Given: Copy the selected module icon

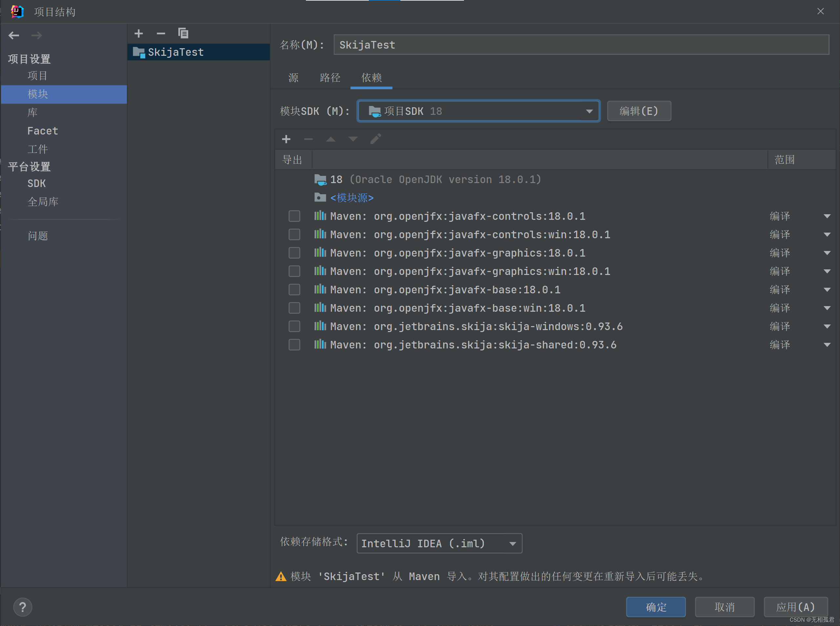Looking at the screenshot, I should (x=183, y=33).
